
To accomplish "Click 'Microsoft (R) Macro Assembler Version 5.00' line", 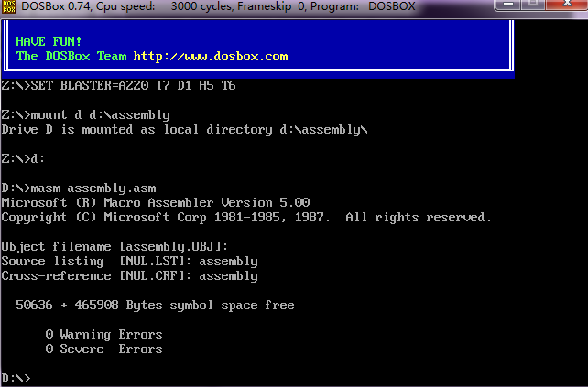I will [156, 203].
